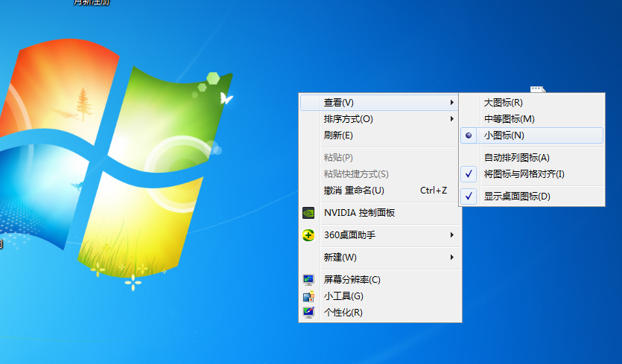This screenshot has height=364, width=622.
Task: Open the 查看(V) menu entry
Action: (380, 103)
